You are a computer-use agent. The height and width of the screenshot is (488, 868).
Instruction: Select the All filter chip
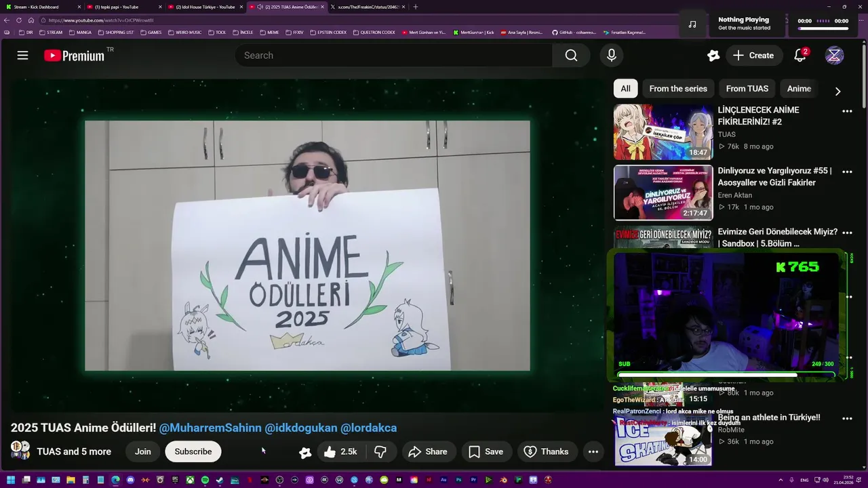click(x=625, y=89)
